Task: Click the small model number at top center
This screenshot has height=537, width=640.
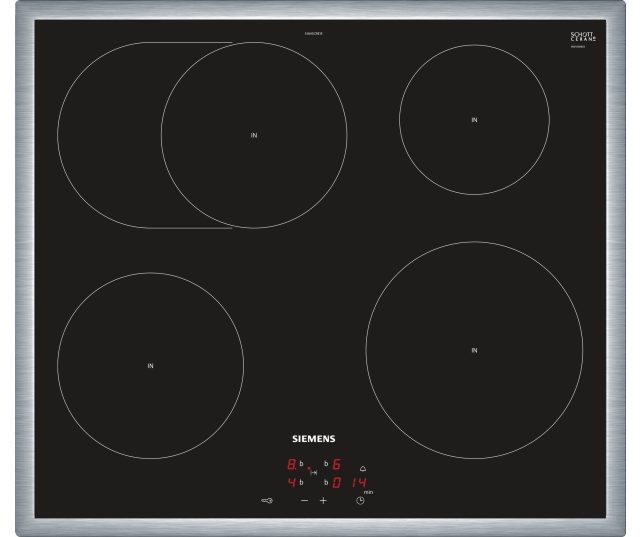Action: (x=313, y=33)
